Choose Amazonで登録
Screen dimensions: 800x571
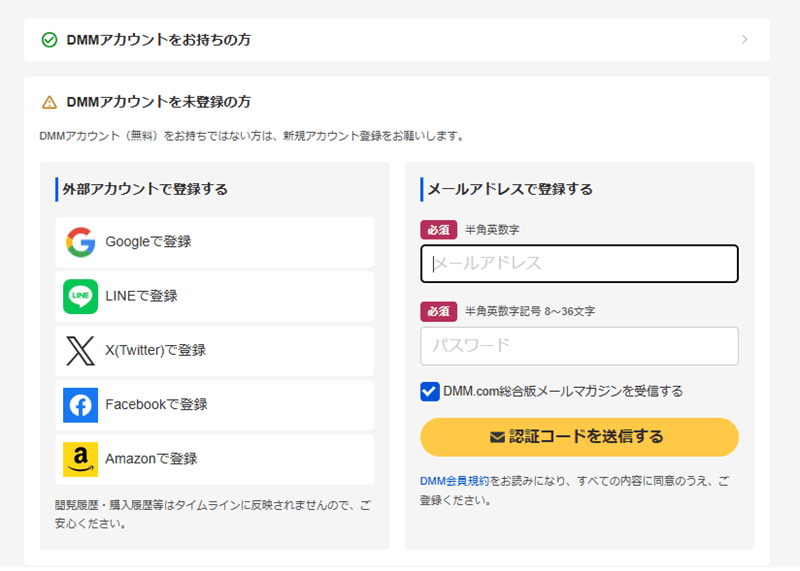point(214,459)
